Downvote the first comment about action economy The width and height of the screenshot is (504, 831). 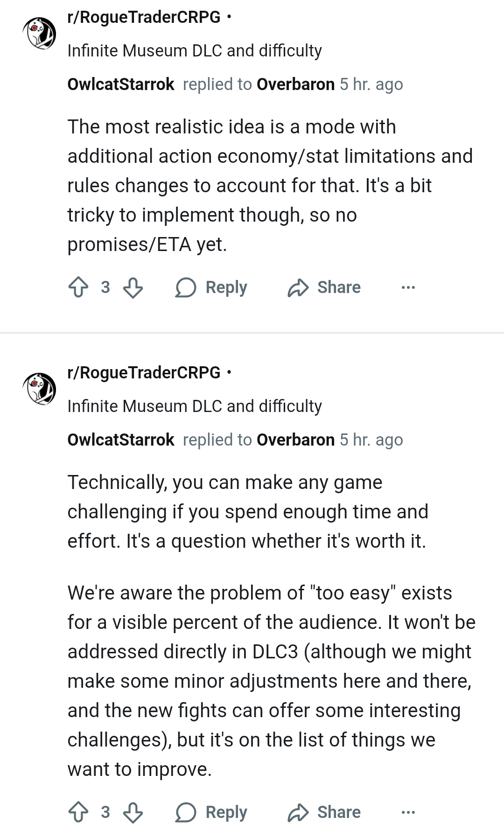(133, 287)
